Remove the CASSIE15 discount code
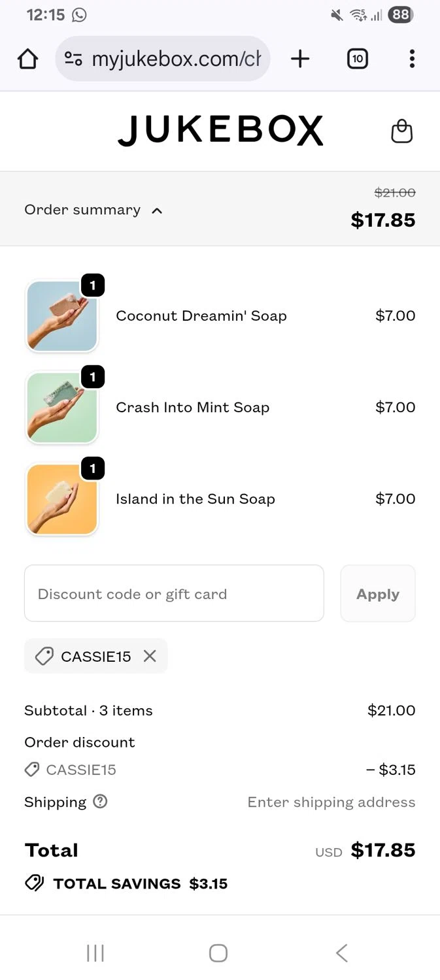The height and width of the screenshot is (980, 440). point(150,656)
